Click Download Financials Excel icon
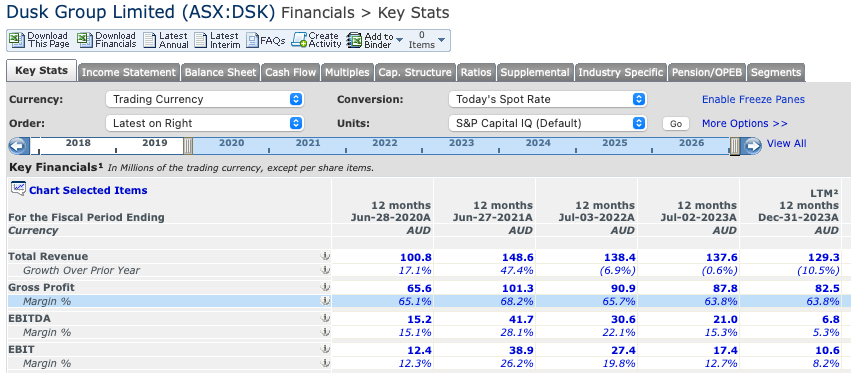 [85, 40]
